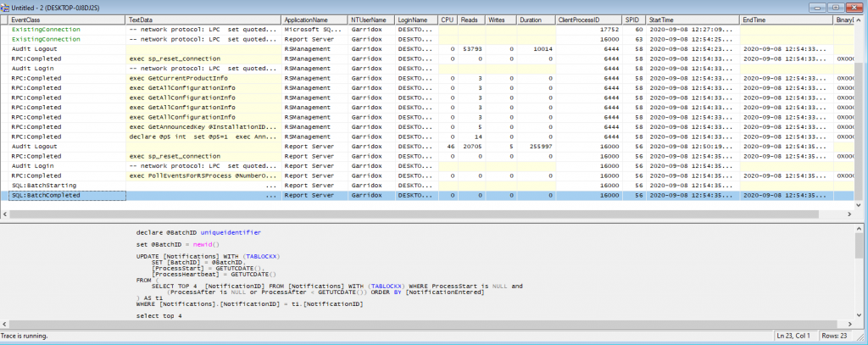This screenshot has height=345, width=868.
Task: Click 'UPDATE [Notifications] WITH (TABLOCKX)' line
Action: (x=209, y=256)
